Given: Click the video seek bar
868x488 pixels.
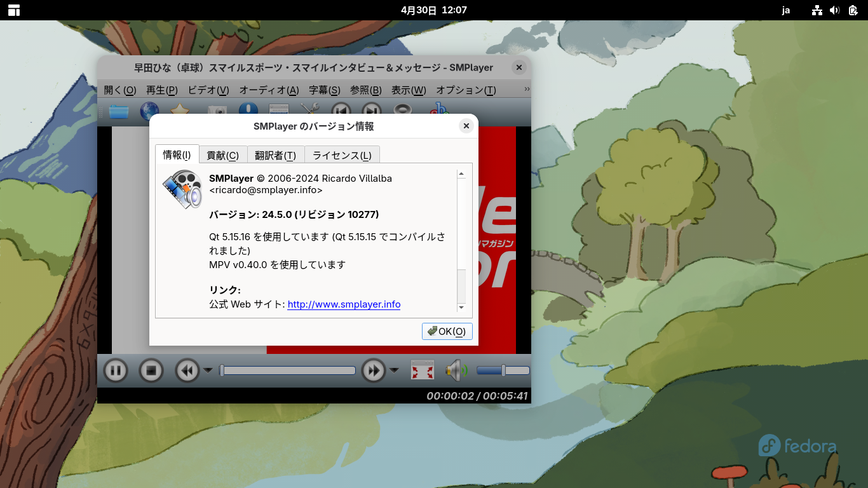Looking at the screenshot, I should pyautogui.click(x=287, y=370).
